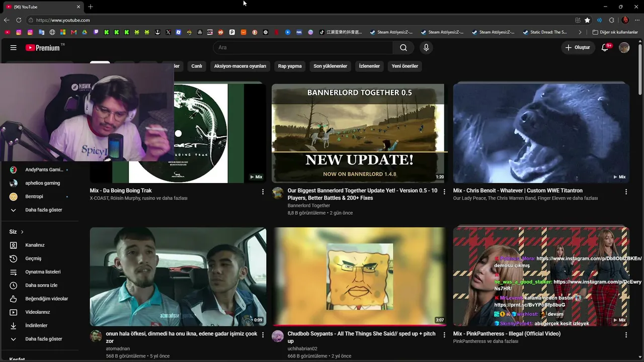This screenshot has height=362, width=644.
Task: Open options for Da Boing Boing Trak mix
Action: (263, 192)
